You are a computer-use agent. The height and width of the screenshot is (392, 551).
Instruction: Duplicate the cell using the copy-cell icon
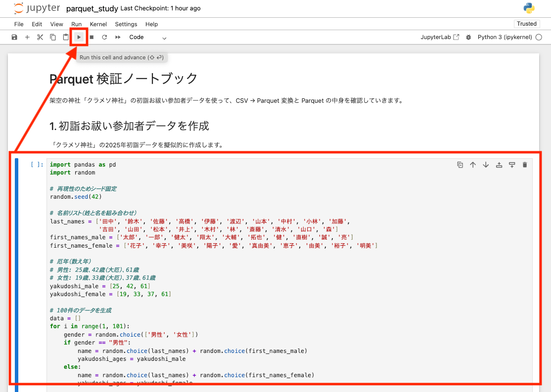pyautogui.click(x=460, y=165)
